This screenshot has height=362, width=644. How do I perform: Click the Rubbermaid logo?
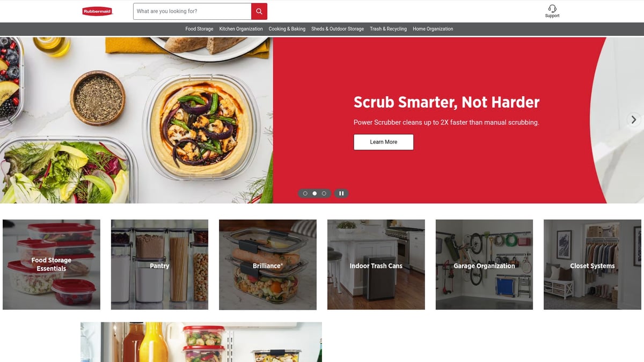[x=97, y=11]
